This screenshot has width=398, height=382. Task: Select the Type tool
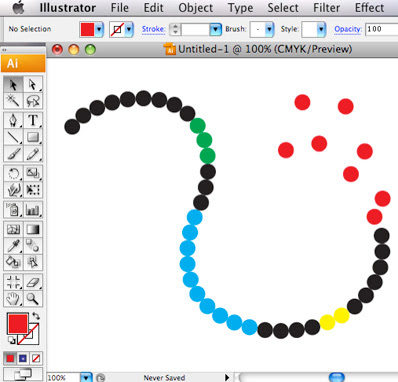33,120
